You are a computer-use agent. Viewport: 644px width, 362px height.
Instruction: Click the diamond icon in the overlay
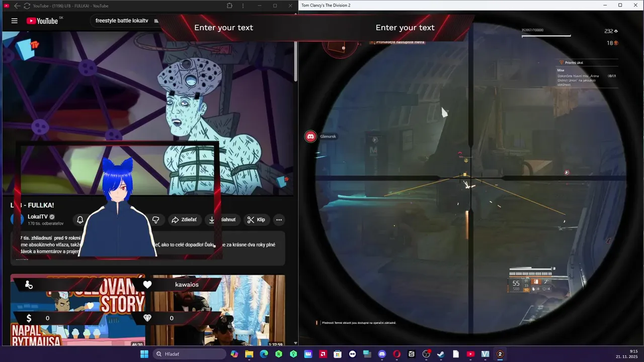(x=147, y=318)
